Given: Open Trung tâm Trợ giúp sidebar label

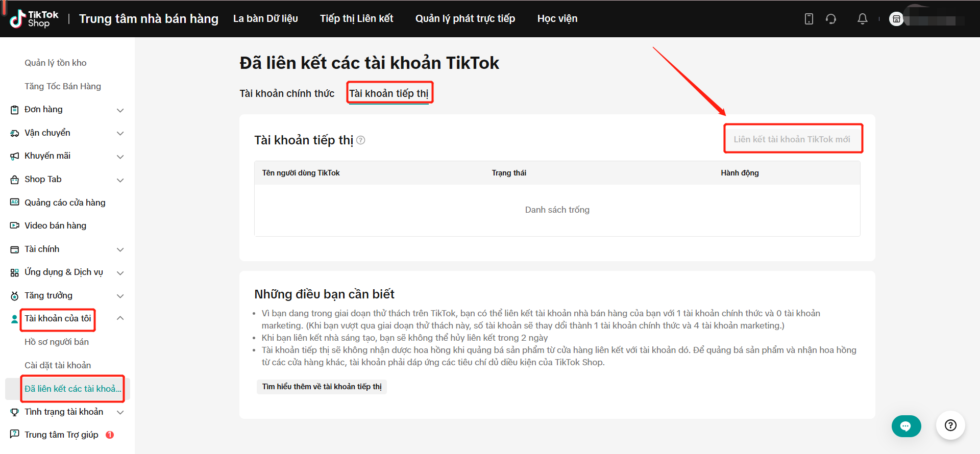Looking at the screenshot, I should 61,435.
